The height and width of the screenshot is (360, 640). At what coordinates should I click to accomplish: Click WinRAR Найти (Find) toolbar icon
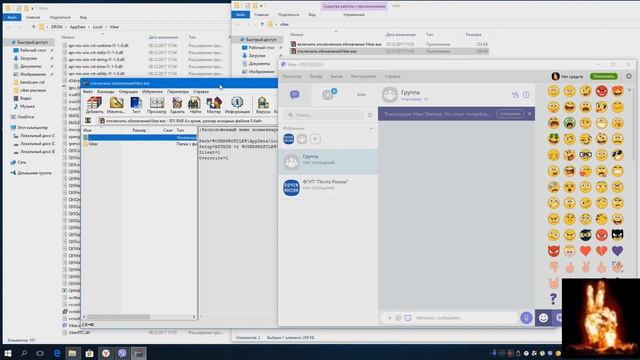(195, 105)
